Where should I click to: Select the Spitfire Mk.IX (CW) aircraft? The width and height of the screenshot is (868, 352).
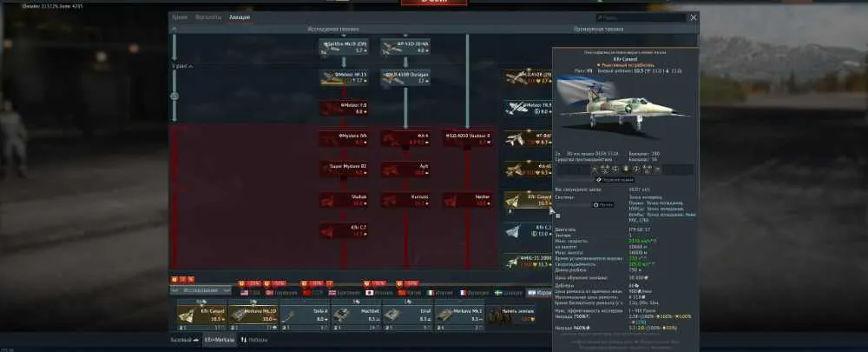pos(344,47)
